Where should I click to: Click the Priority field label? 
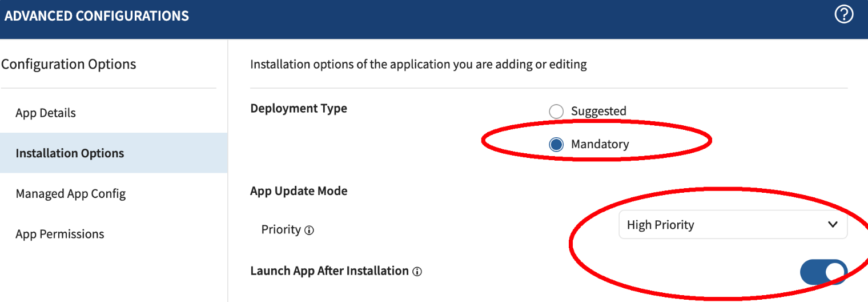point(281,229)
